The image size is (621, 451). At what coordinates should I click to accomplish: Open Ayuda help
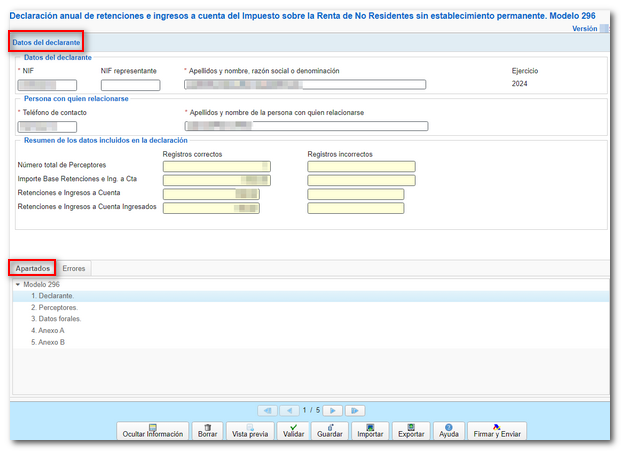449,431
